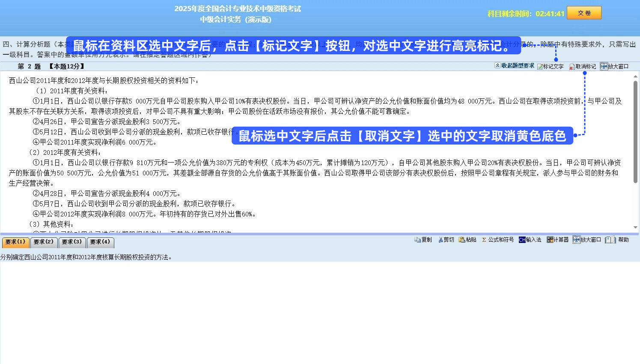Click the 交卷 submit exam button

pyautogui.click(x=583, y=12)
